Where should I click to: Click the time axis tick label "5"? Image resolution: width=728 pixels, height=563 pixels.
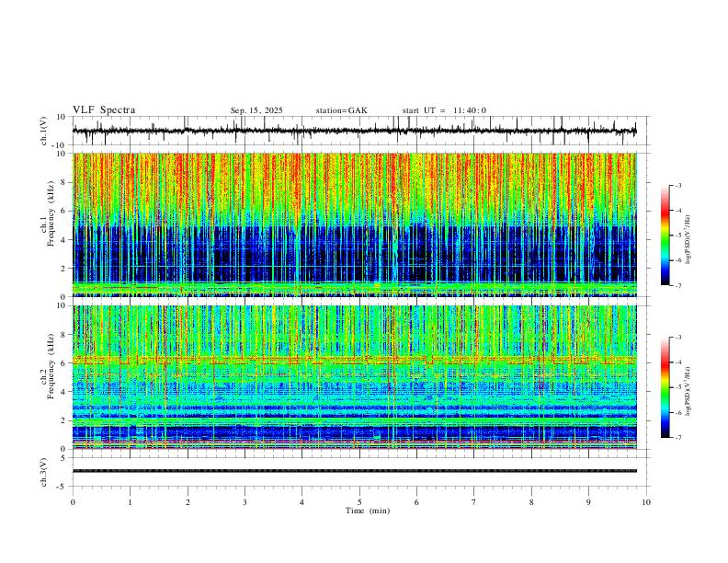coord(359,502)
